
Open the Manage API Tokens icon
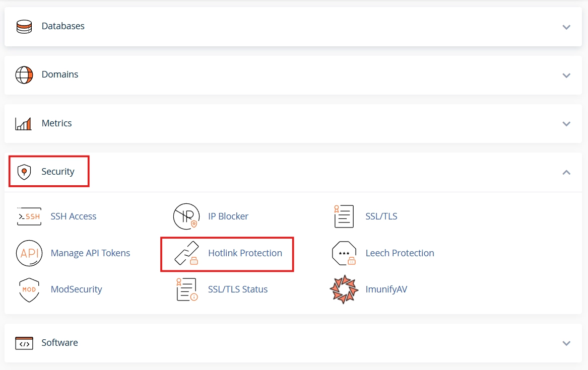29,253
